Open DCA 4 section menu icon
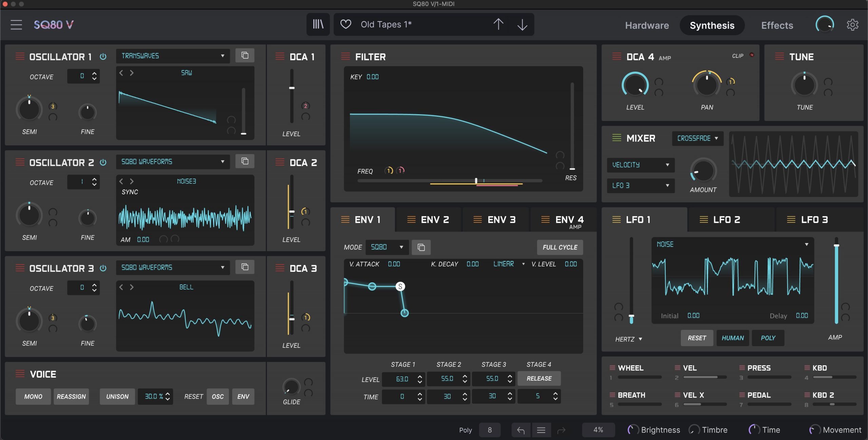Image resolution: width=868 pixels, height=440 pixels. click(x=617, y=56)
